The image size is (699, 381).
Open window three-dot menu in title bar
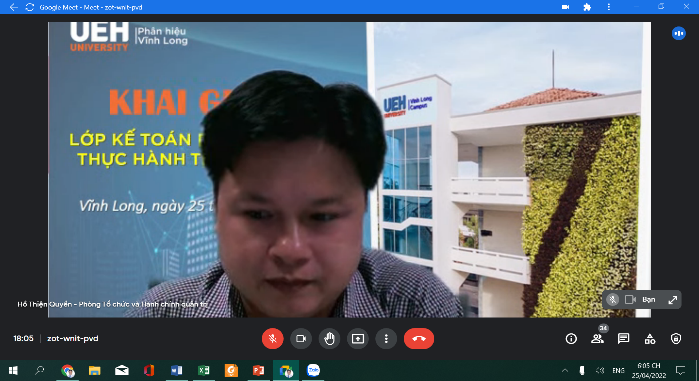click(609, 7)
